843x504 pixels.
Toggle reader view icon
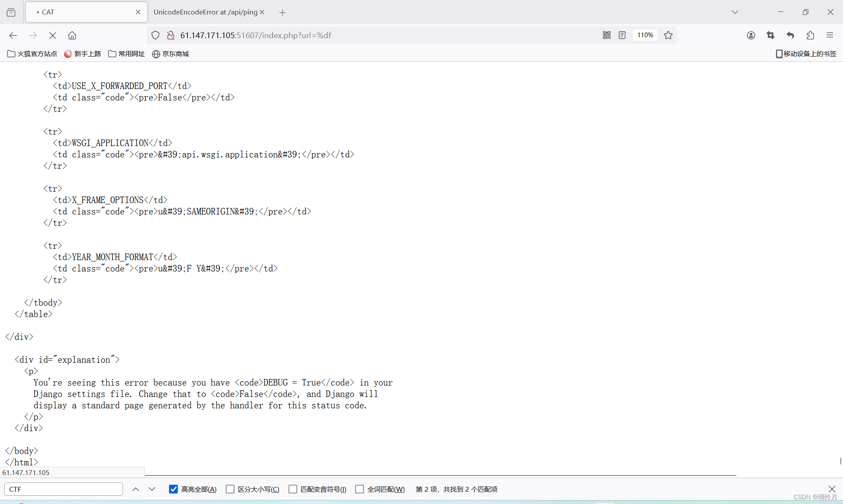coord(622,35)
